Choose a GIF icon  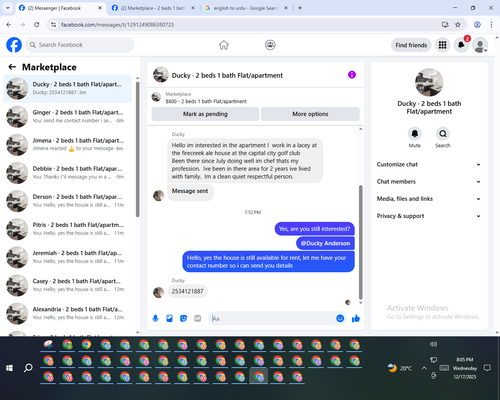pos(198,319)
